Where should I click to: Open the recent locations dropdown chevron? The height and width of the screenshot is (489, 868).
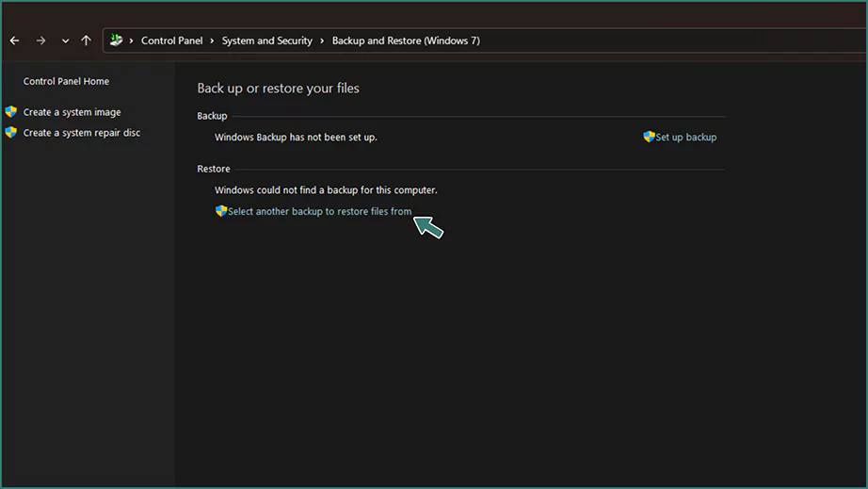tap(65, 41)
